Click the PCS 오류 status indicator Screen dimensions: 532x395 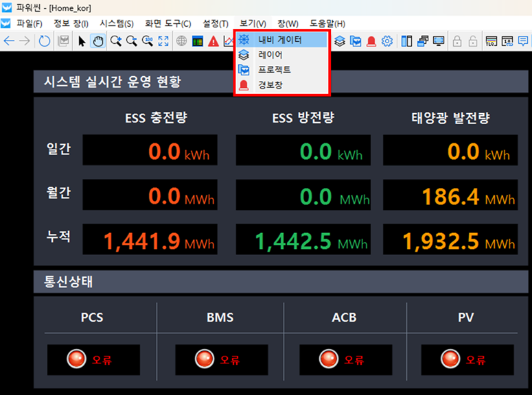[x=93, y=359]
